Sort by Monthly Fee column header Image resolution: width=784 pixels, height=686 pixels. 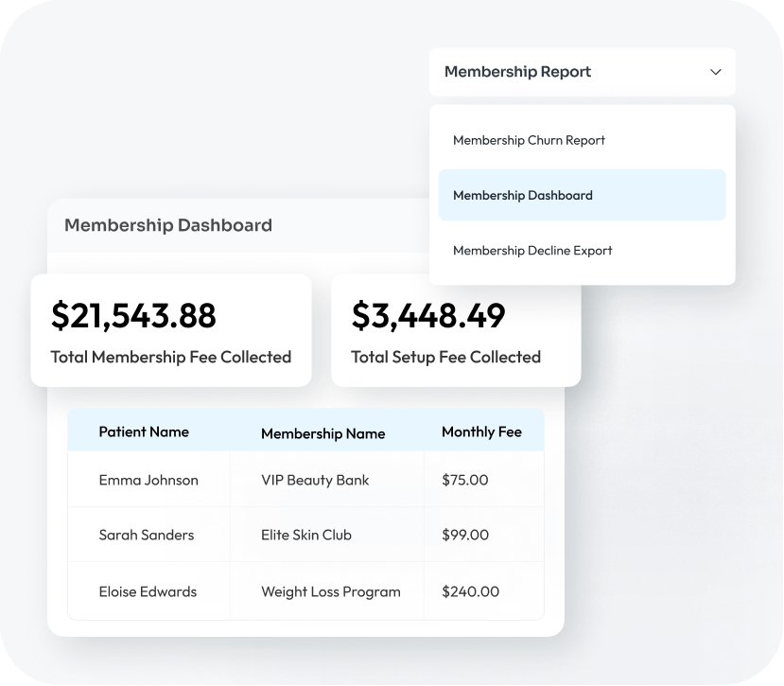[x=481, y=431]
